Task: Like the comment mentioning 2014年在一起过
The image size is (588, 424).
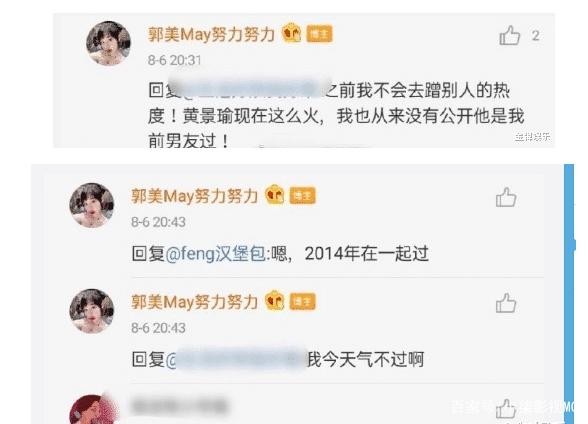Action: (x=506, y=197)
